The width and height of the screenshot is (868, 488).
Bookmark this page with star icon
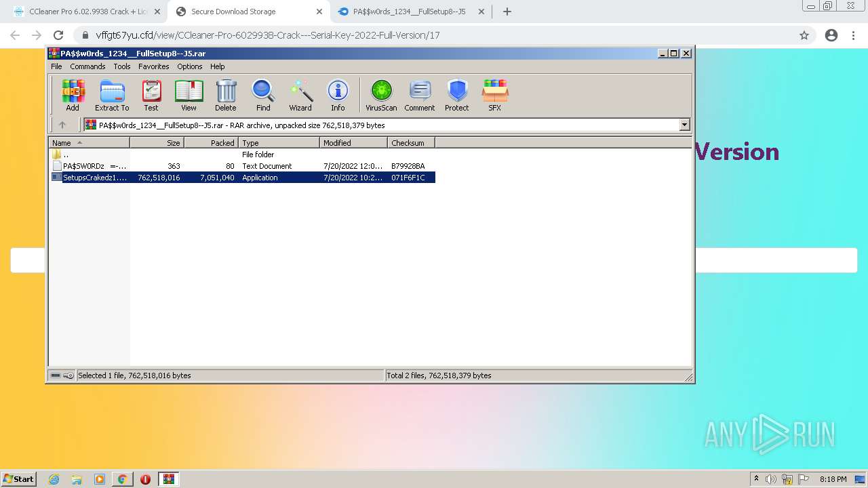click(804, 35)
